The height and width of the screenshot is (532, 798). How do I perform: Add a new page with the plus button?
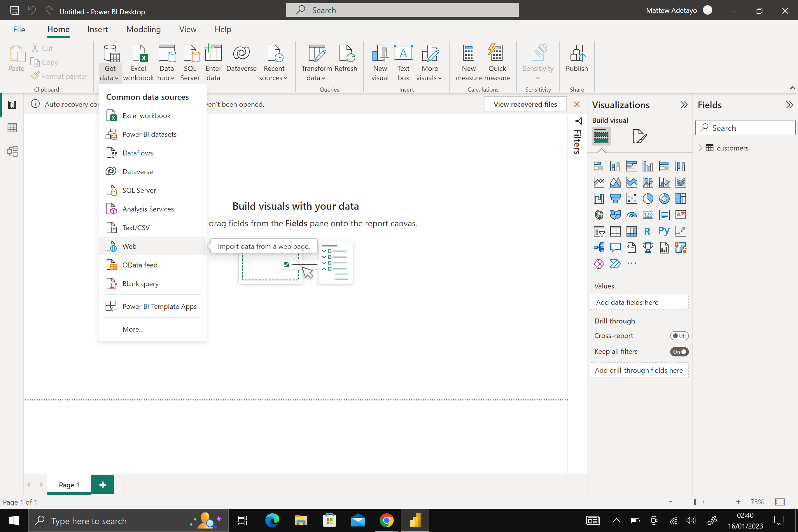coord(102,484)
